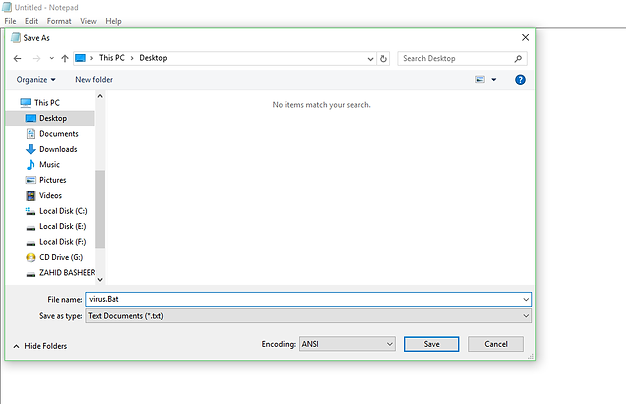Collapse folders with Hide Folders
Screen dimensions: 626x404
[x=40, y=346]
